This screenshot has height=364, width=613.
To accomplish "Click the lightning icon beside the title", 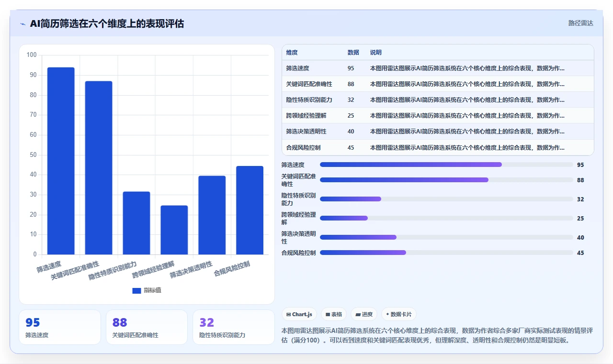I will pyautogui.click(x=23, y=24).
